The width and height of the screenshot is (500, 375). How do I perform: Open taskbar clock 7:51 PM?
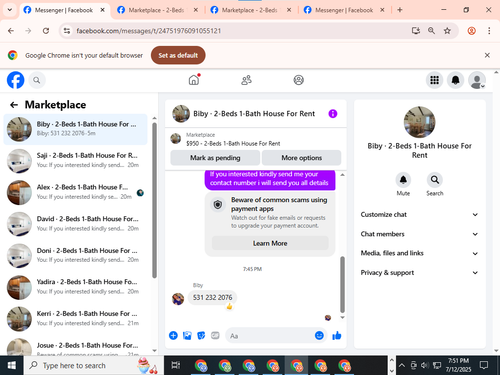point(458,365)
